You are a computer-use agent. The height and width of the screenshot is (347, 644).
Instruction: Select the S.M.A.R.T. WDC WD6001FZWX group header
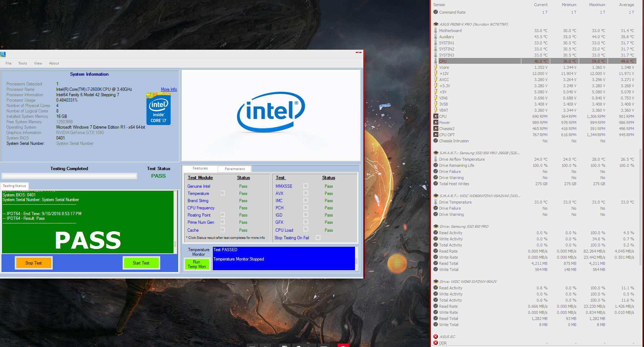pos(479,196)
